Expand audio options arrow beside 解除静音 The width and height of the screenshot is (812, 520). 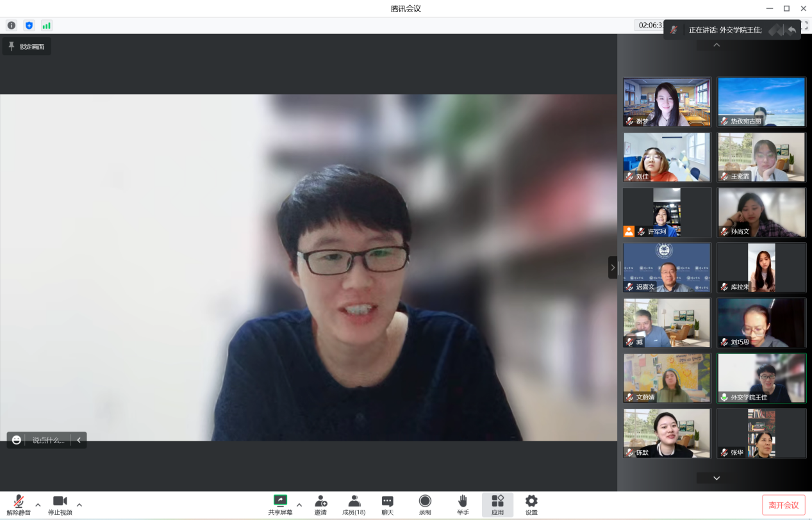click(38, 505)
